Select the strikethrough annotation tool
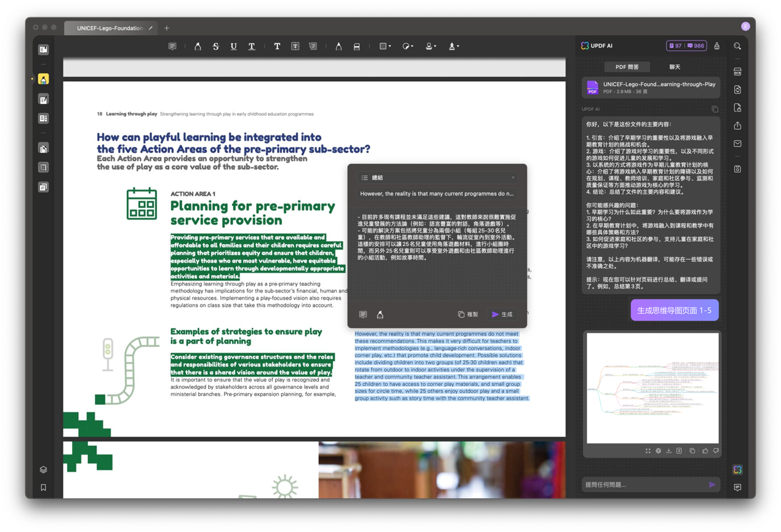781x532 pixels. (x=215, y=46)
